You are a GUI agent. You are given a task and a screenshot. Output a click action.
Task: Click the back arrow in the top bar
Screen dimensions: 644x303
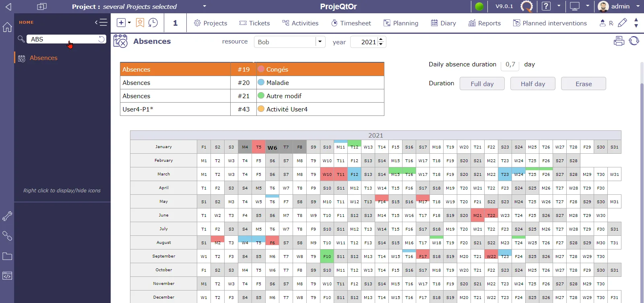8,6
